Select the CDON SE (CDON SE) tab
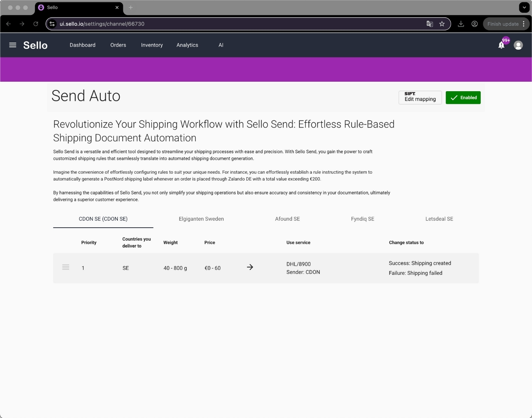The height and width of the screenshot is (418, 532). (103, 219)
